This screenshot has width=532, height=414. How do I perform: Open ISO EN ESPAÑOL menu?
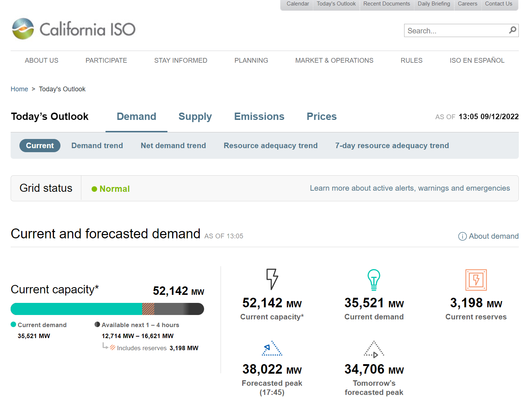point(477,61)
